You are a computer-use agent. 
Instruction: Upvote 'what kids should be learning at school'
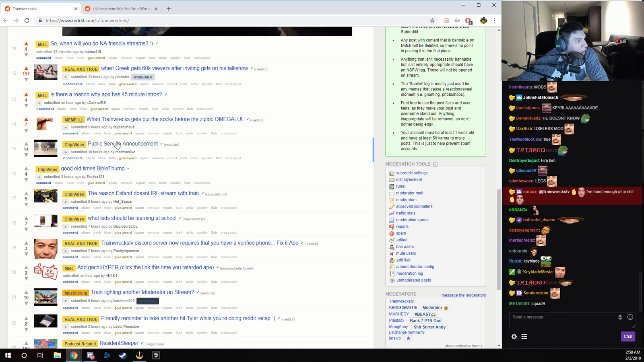(x=26, y=218)
